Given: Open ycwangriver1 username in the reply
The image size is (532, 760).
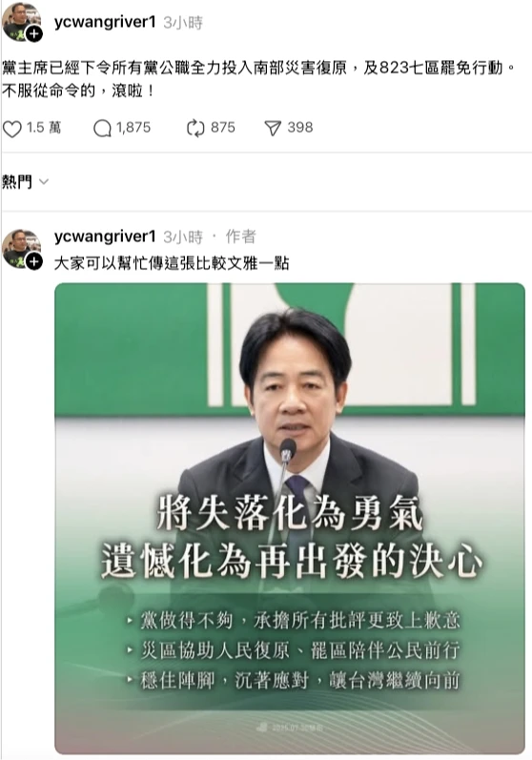Looking at the screenshot, I should click(x=105, y=236).
